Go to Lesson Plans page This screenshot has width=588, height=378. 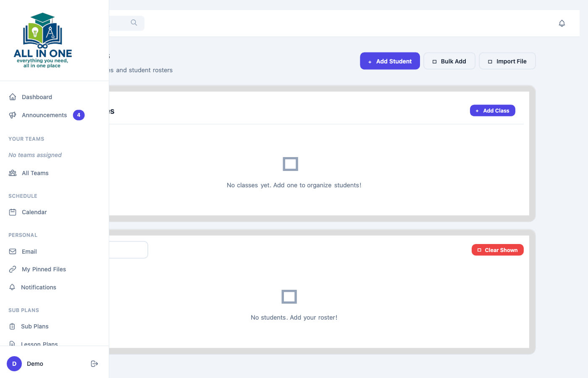pos(39,343)
